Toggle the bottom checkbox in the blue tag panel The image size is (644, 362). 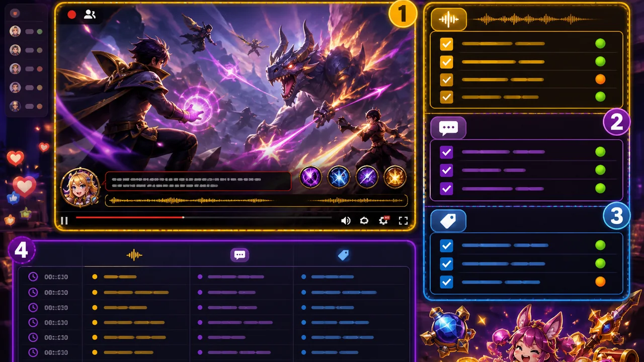(446, 282)
